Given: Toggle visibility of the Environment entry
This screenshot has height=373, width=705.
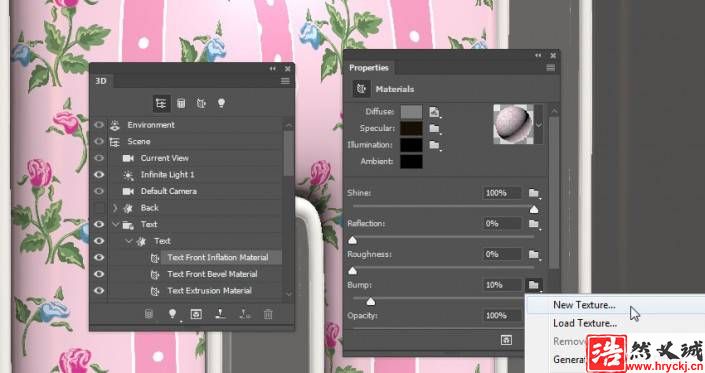Looking at the screenshot, I should pos(99,125).
